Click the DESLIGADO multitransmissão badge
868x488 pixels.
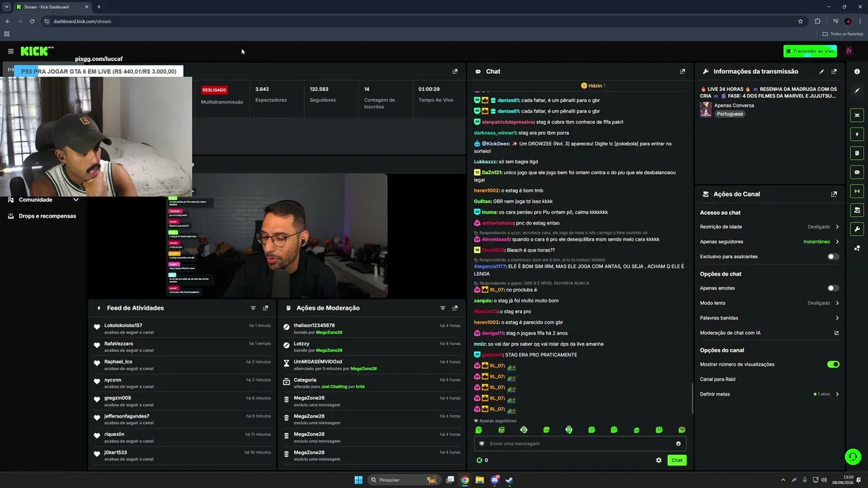click(x=214, y=89)
